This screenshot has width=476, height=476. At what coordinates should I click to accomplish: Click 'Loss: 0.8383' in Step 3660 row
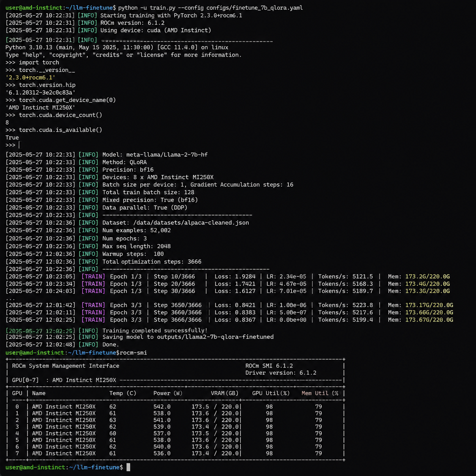point(235,313)
